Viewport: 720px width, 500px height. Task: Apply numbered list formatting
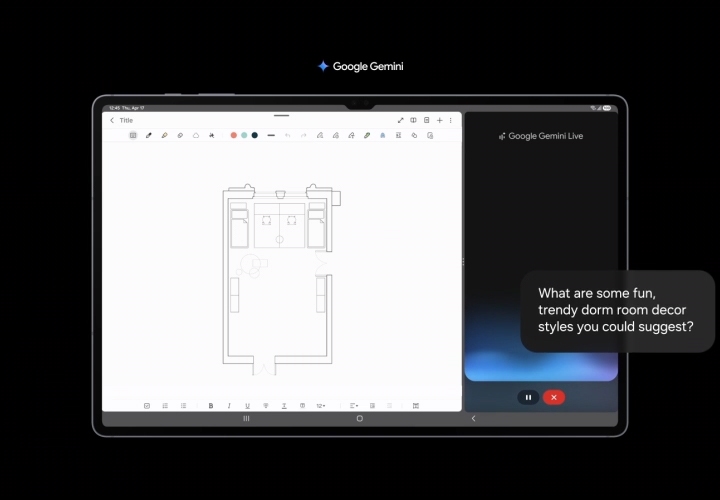(x=165, y=406)
